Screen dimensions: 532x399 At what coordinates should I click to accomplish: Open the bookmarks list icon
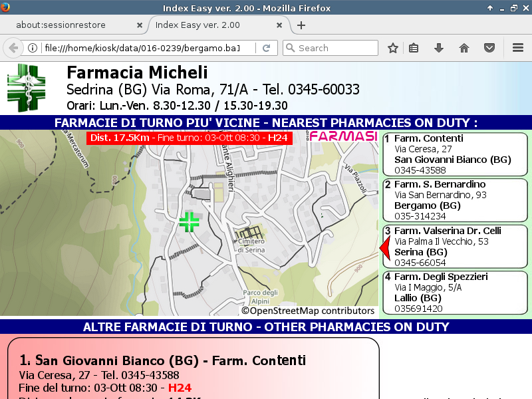pyautogui.click(x=414, y=48)
